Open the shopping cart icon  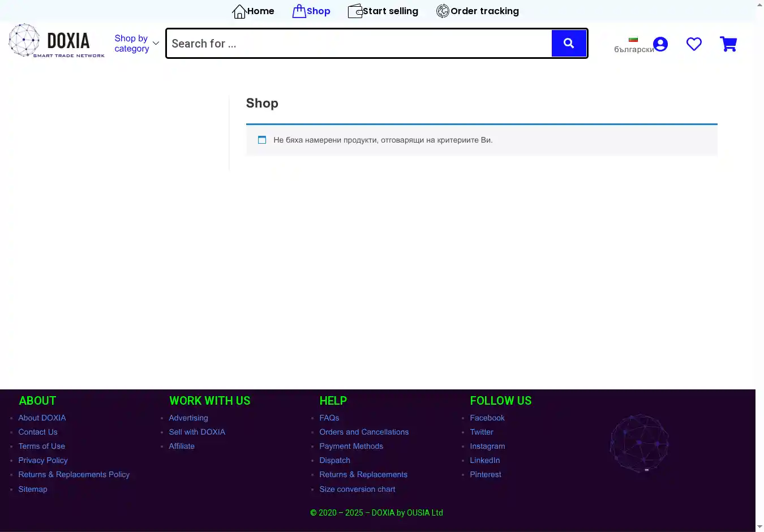tap(728, 44)
